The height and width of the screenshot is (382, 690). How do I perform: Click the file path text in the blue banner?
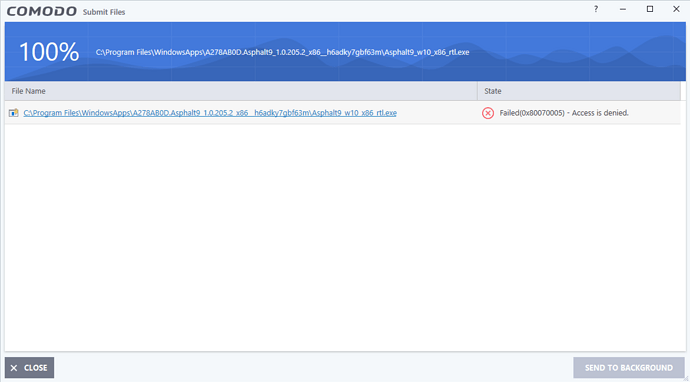(283, 52)
